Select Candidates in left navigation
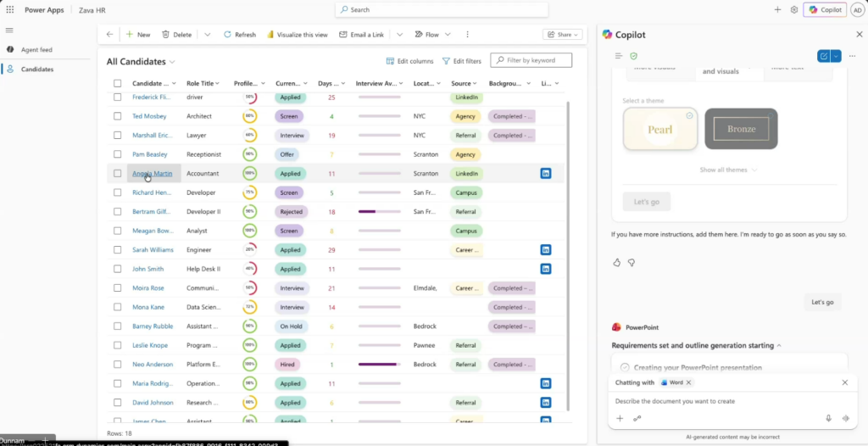Viewport: 868px width, 446px height. tap(37, 70)
